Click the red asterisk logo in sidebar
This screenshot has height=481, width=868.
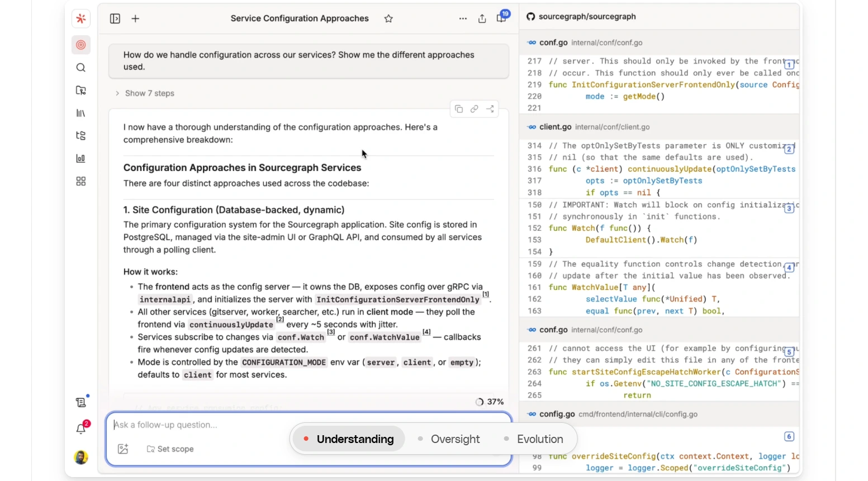81,18
